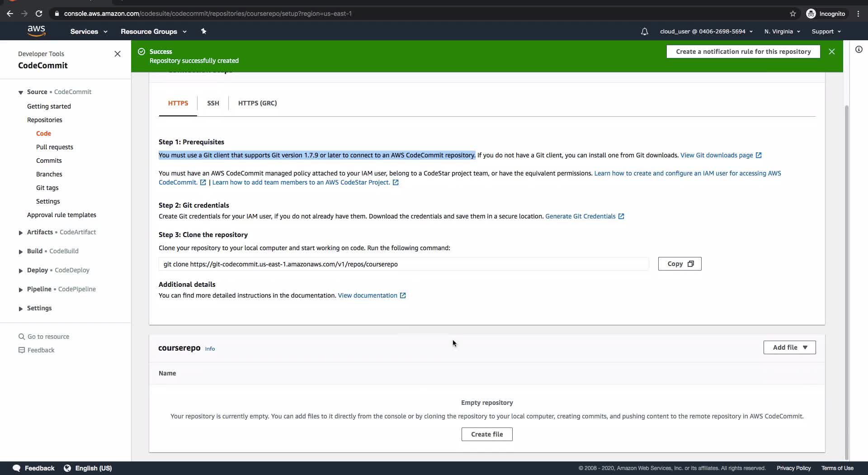The width and height of the screenshot is (868, 475).
Task: Click the site lock icon in address bar
Action: 57,14
